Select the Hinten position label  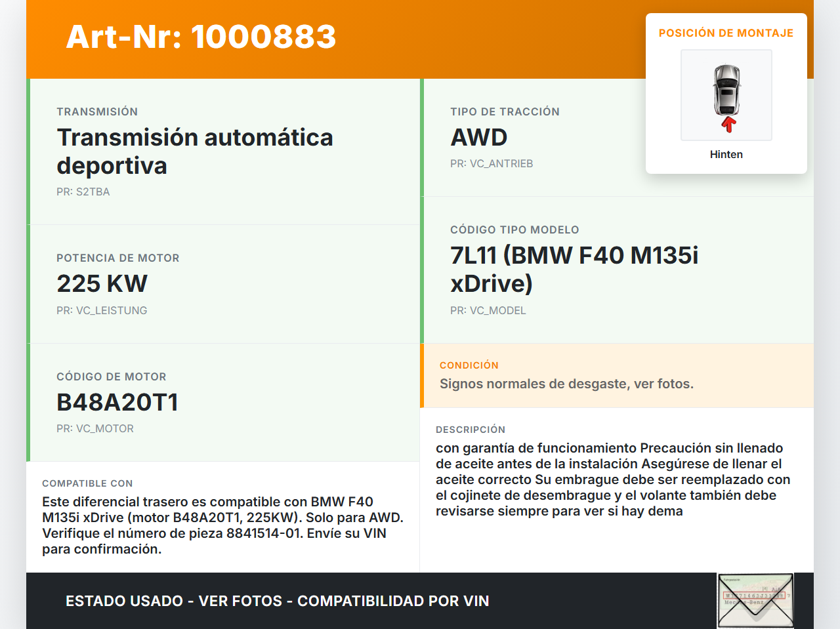click(726, 154)
